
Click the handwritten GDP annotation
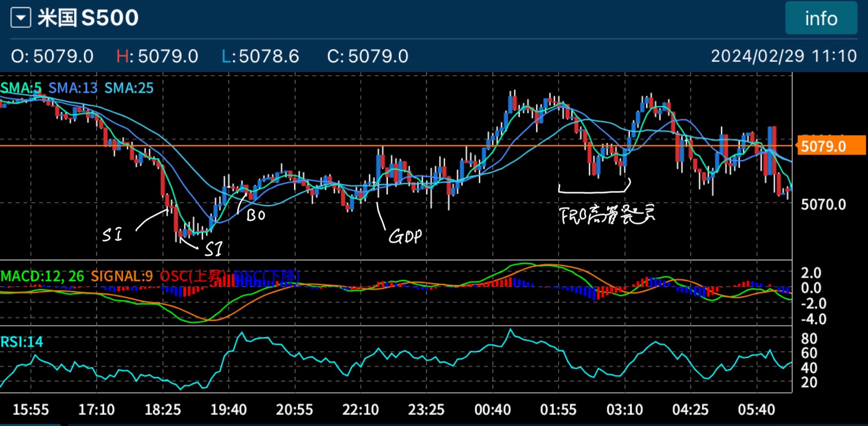404,237
